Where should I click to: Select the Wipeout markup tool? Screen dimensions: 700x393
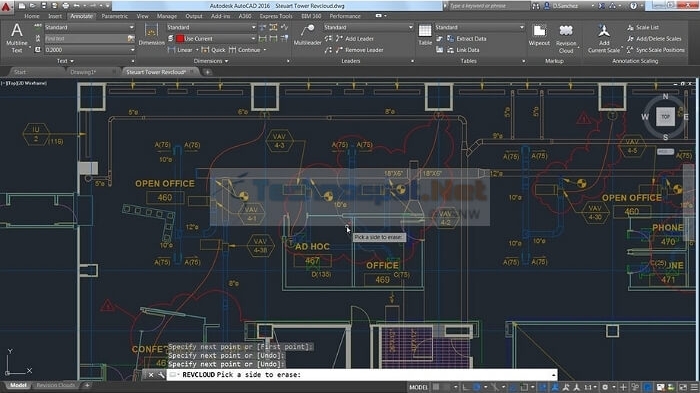(x=539, y=35)
